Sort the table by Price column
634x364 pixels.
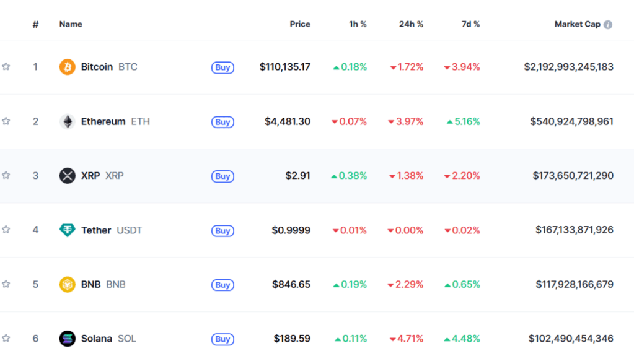click(300, 24)
